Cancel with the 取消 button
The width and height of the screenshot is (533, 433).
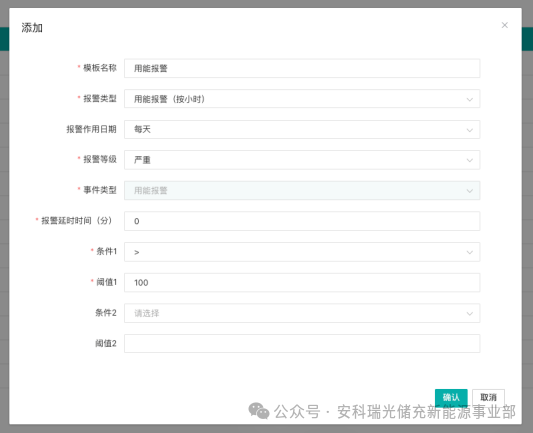[488, 397]
